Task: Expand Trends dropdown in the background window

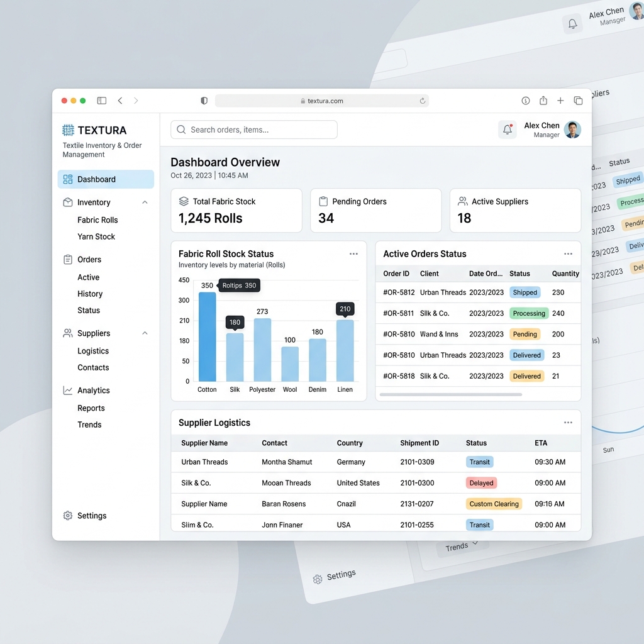Action: (x=462, y=545)
